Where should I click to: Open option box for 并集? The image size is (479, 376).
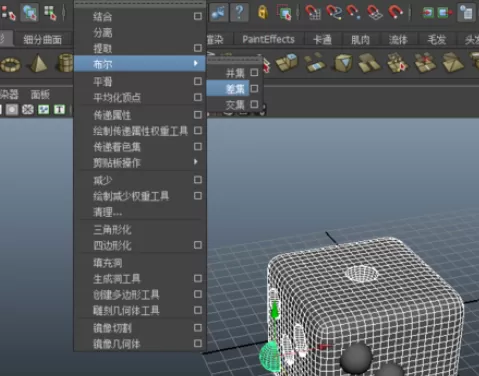tap(254, 72)
